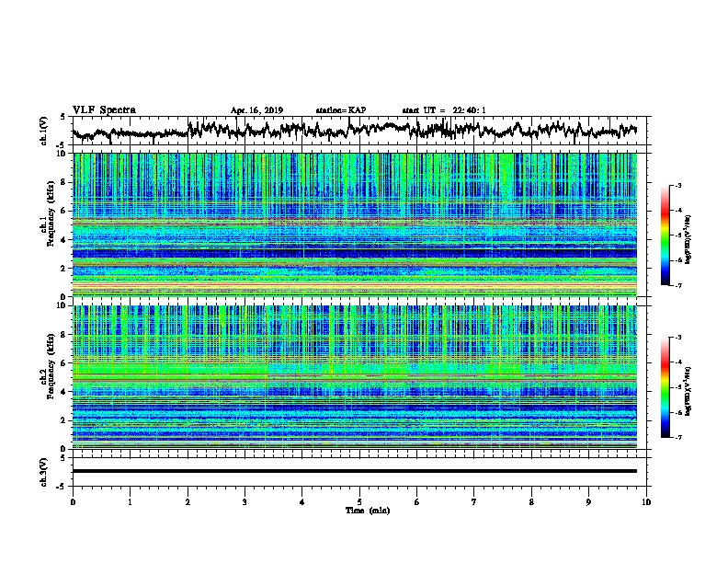The width and height of the screenshot is (728, 563).
Task: Click time axis tick label "3"
Action: 245,502
